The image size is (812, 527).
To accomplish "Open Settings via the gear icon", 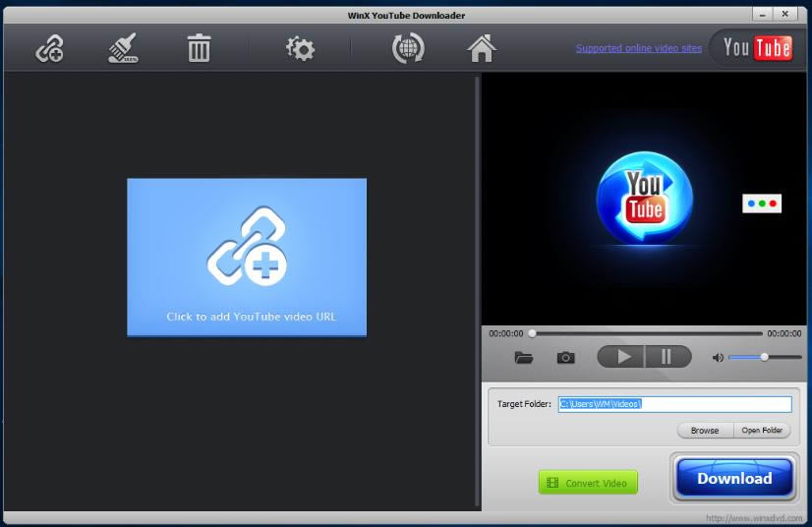I will [300, 49].
